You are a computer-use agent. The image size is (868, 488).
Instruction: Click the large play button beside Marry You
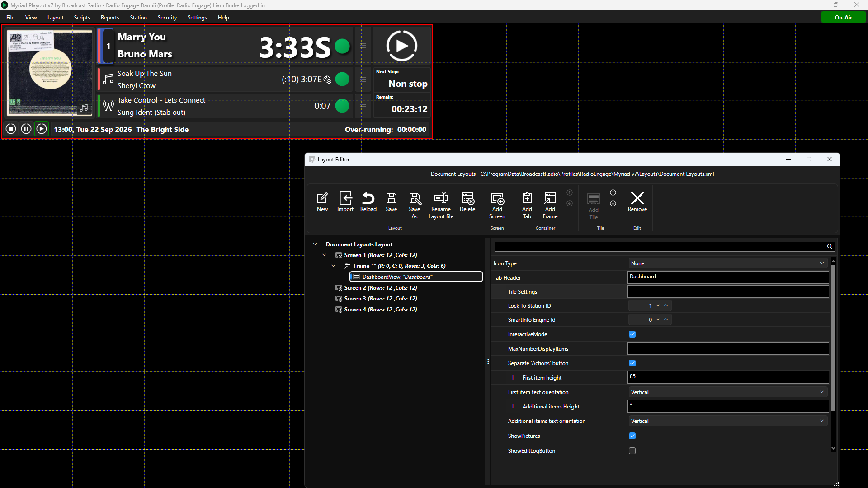tap(401, 46)
